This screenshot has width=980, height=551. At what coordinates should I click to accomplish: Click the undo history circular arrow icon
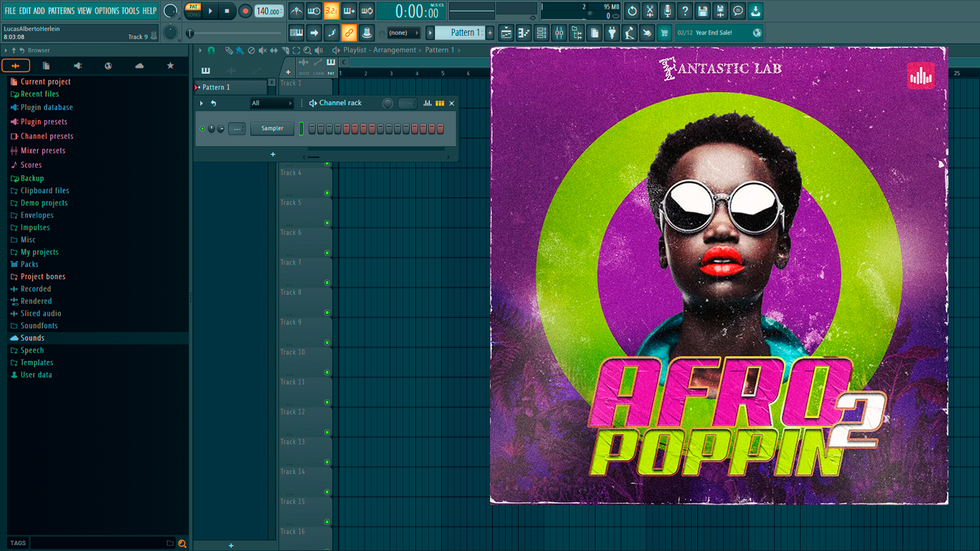click(x=632, y=11)
